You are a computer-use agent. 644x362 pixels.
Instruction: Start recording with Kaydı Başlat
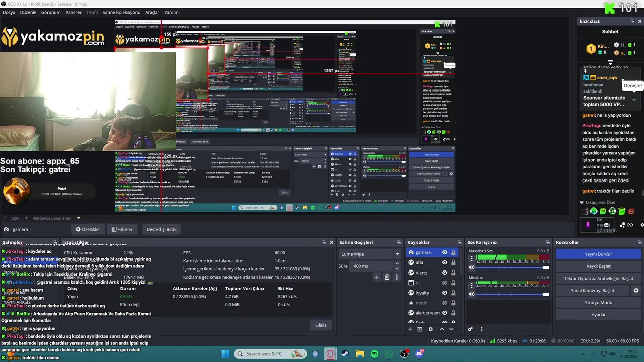pyautogui.click(x=598, y=266)
